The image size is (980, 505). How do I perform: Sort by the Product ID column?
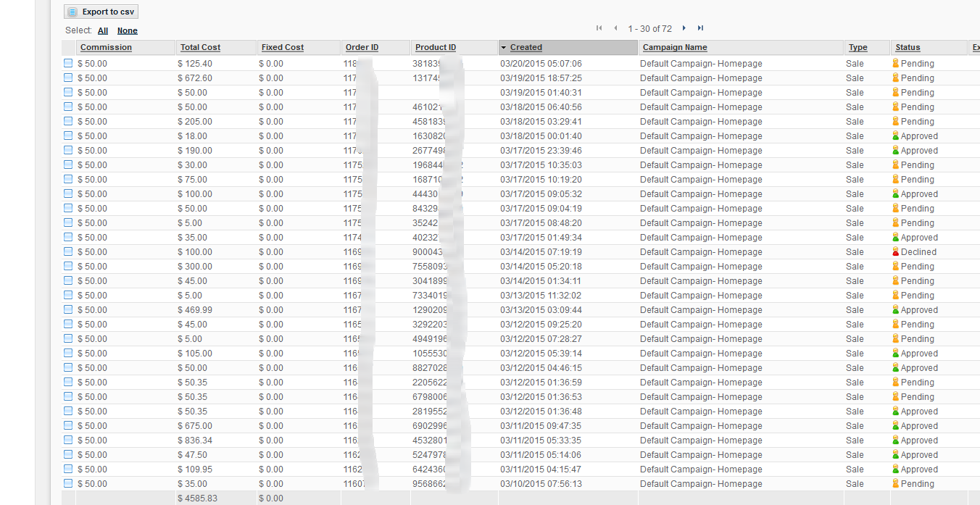point(436,47)
